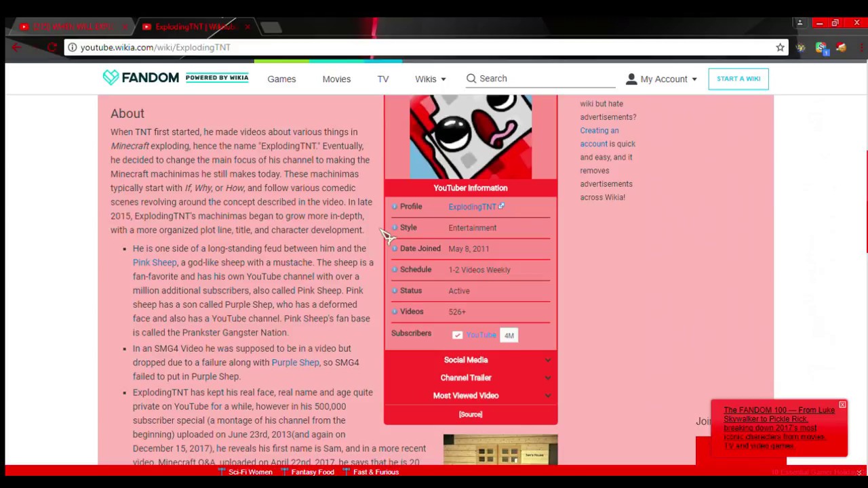
Task: Click the Fast & Furious footer link
Action: tap(376, 472)
